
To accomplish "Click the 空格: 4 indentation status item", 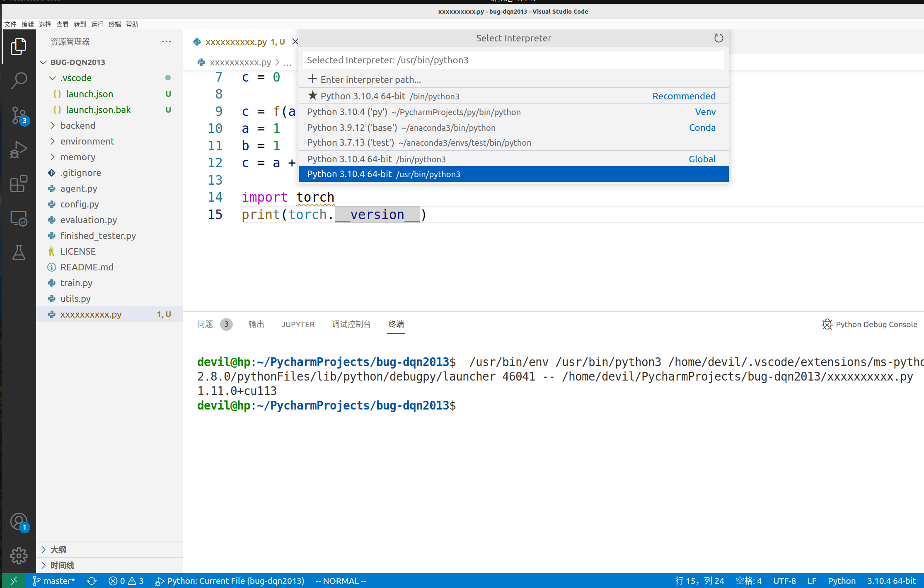I will point(748,581).
